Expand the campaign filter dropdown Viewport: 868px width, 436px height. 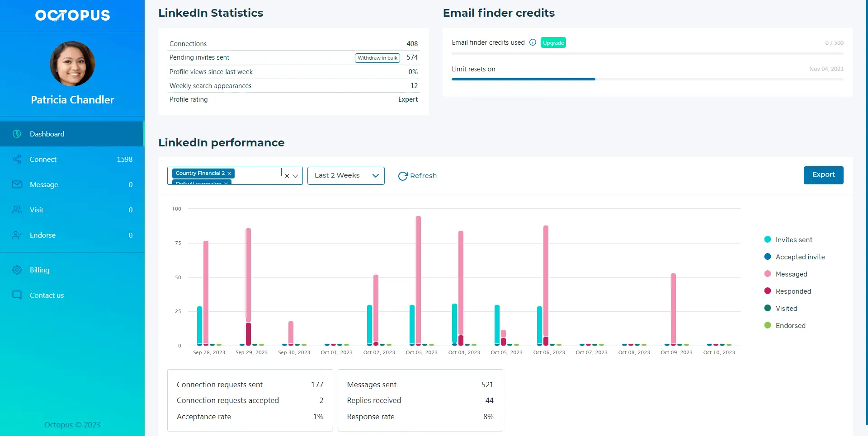[x=296, y=176]
